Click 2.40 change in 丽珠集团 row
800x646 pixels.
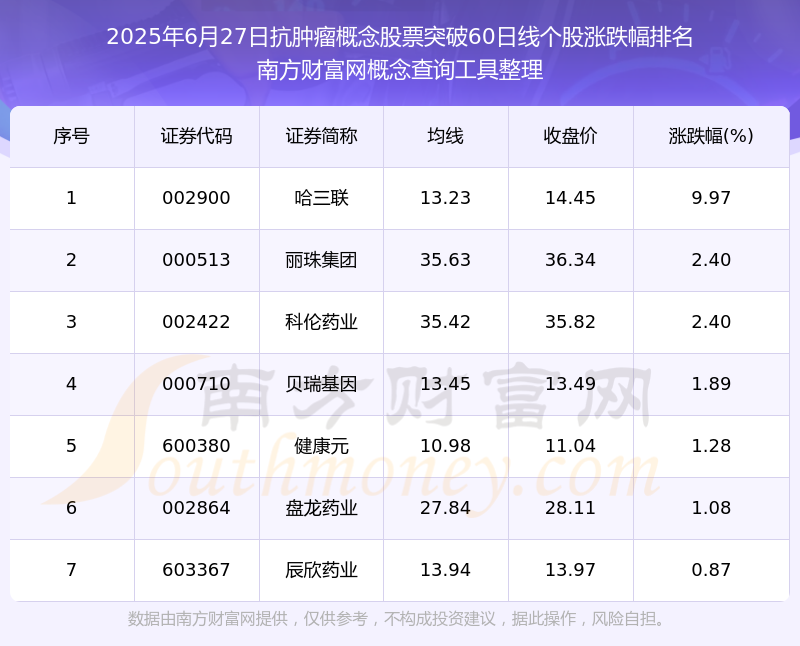[711, 260]
